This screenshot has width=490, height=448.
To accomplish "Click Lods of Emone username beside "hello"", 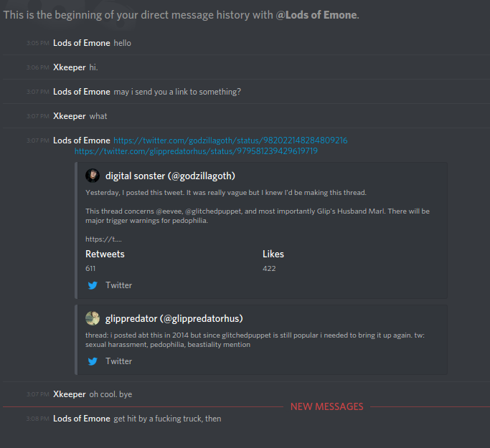I will pyautogui.click(x=82, y=43).
